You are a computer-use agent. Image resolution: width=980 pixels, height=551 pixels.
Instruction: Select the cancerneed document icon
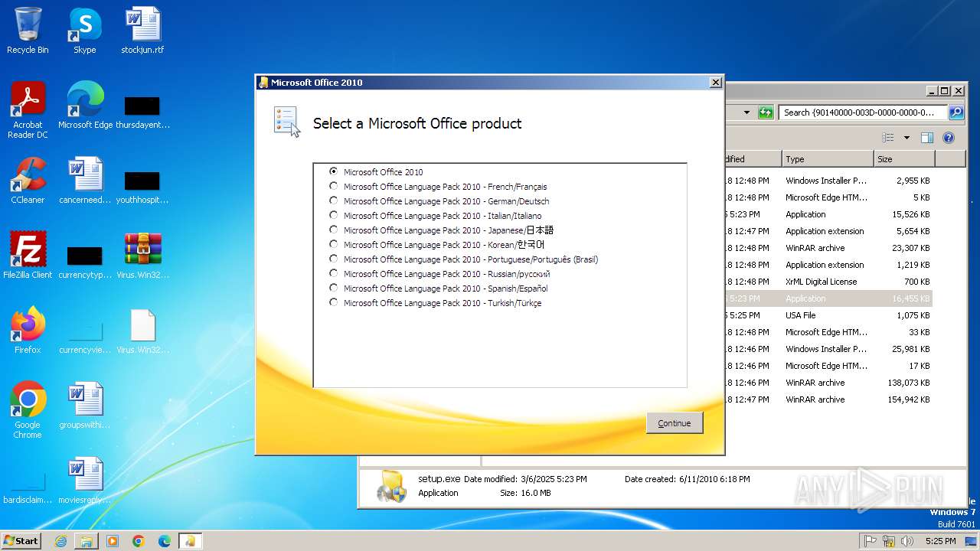pyautogui.click(x=85, y=181)
